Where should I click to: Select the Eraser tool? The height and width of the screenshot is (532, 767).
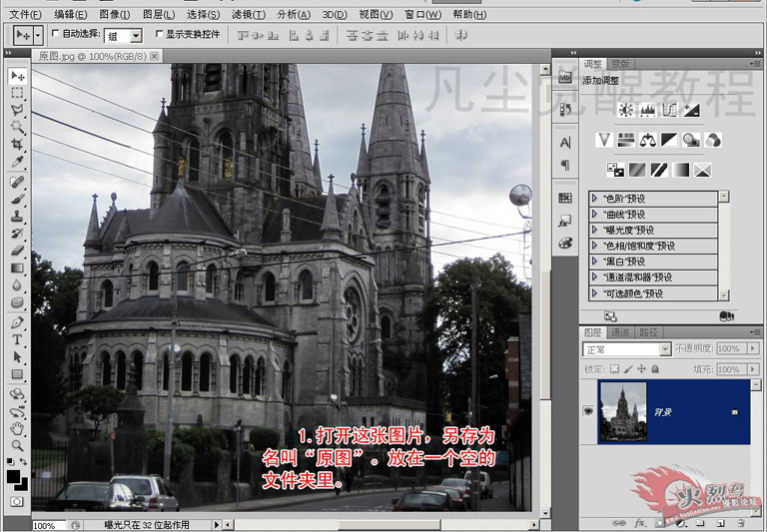coord(18,251)
